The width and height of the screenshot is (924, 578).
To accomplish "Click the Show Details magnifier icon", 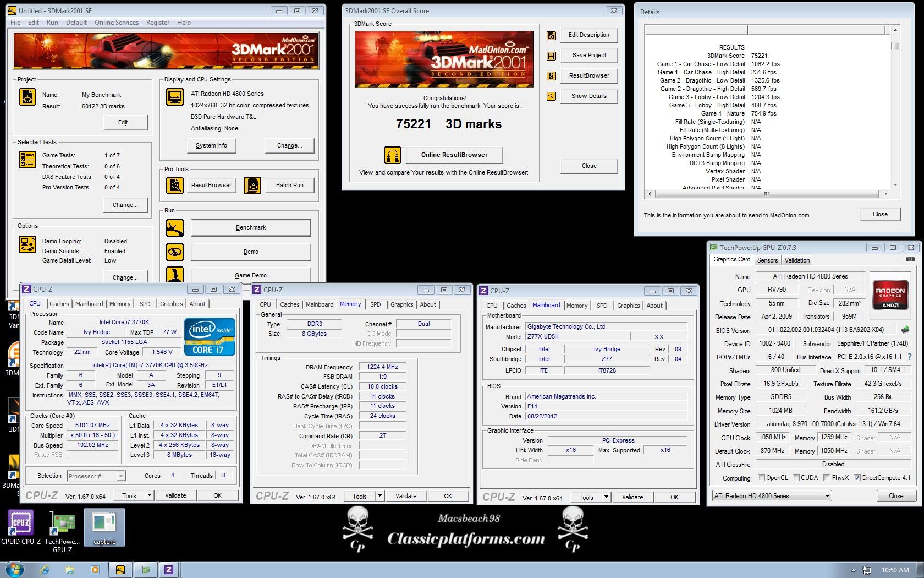I will click(x=551, y=96).
